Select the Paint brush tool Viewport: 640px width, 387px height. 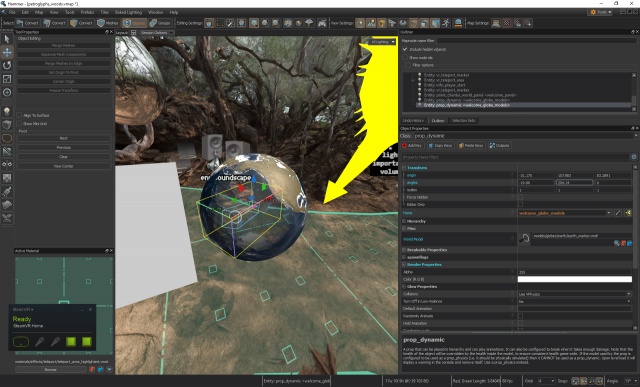tap(7, 191)
